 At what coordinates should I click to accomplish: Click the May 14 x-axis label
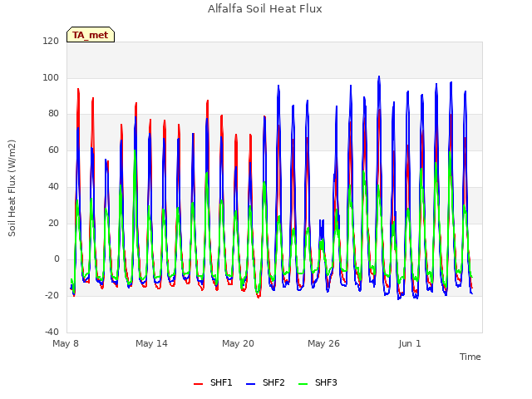tap(151, 343)
